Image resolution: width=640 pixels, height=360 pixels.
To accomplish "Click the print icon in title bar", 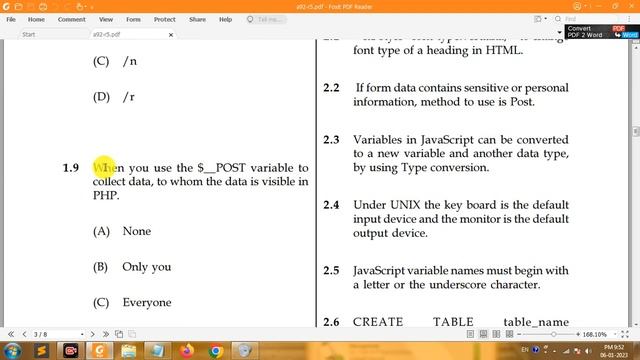I will click(x=43, y=7).
